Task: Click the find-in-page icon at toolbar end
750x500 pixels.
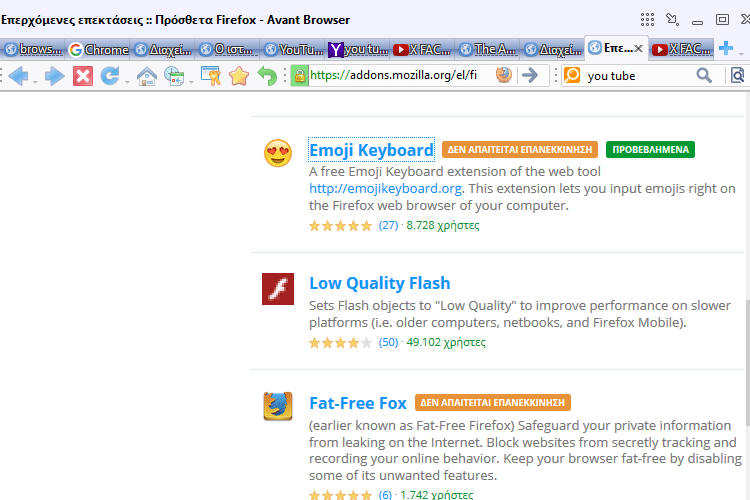Action: point(737,76)
